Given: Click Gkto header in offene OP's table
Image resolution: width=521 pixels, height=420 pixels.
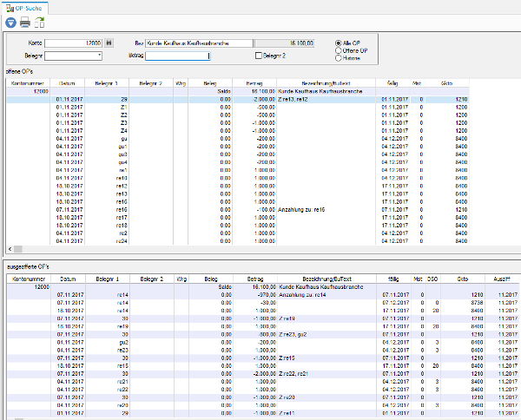Looking at the screenshot, I should tap(447, 83).
